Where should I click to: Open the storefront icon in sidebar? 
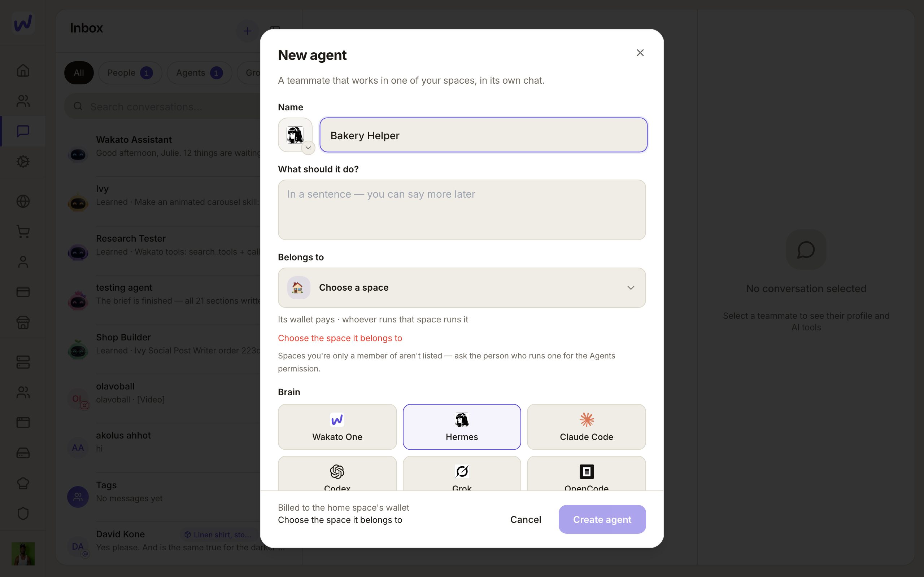pyautogui.click(x=23, y=322)
